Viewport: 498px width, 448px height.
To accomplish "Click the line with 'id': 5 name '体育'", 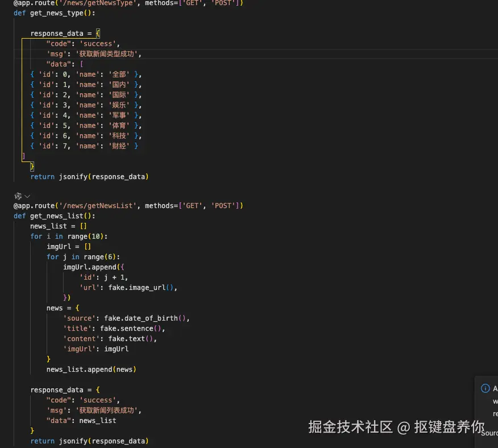I will 86,126.
